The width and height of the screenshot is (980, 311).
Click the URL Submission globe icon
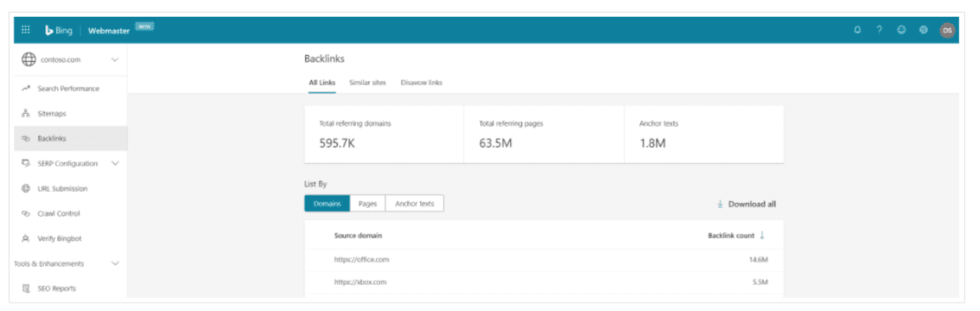25,189
